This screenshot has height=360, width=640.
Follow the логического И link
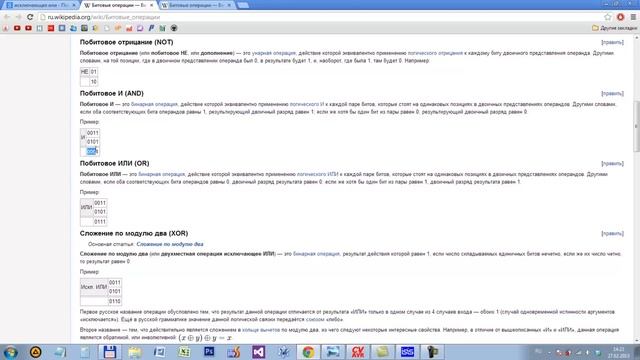(307, 104)
